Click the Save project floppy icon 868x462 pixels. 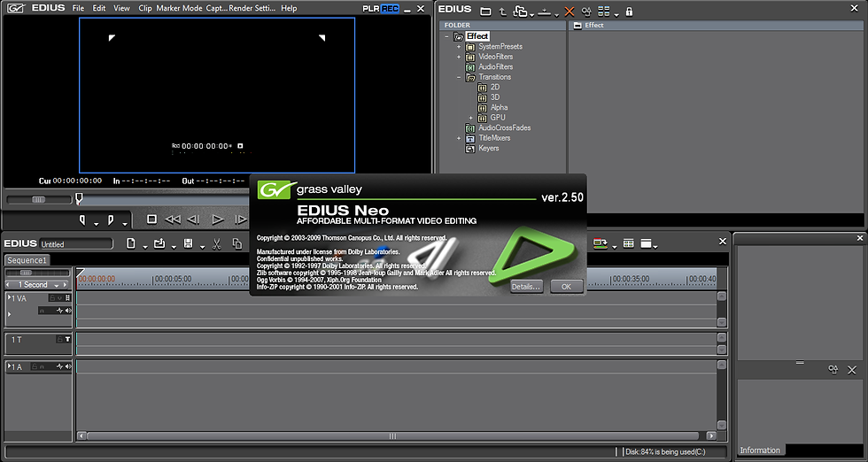click(x=188, y=243)
